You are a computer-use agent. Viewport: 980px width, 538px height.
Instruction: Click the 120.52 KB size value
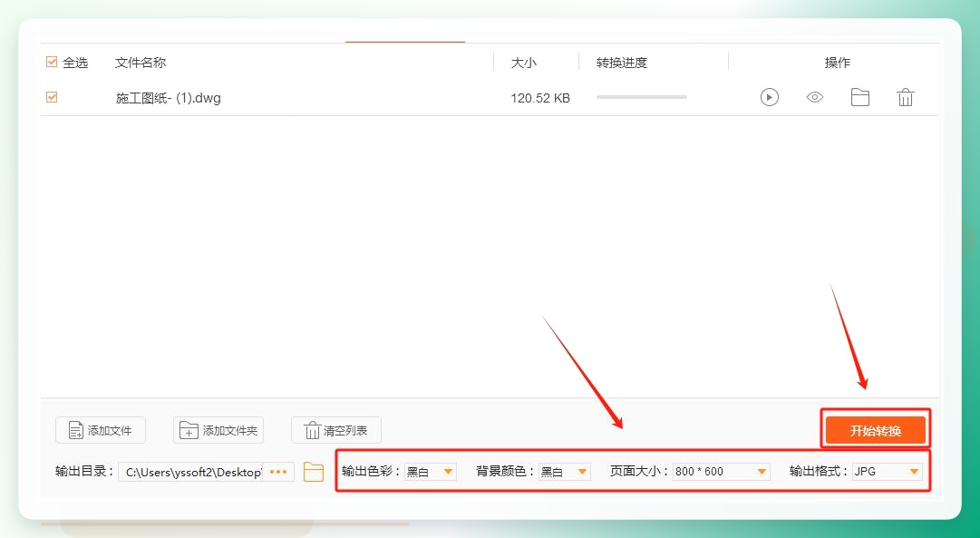(540, 98)
